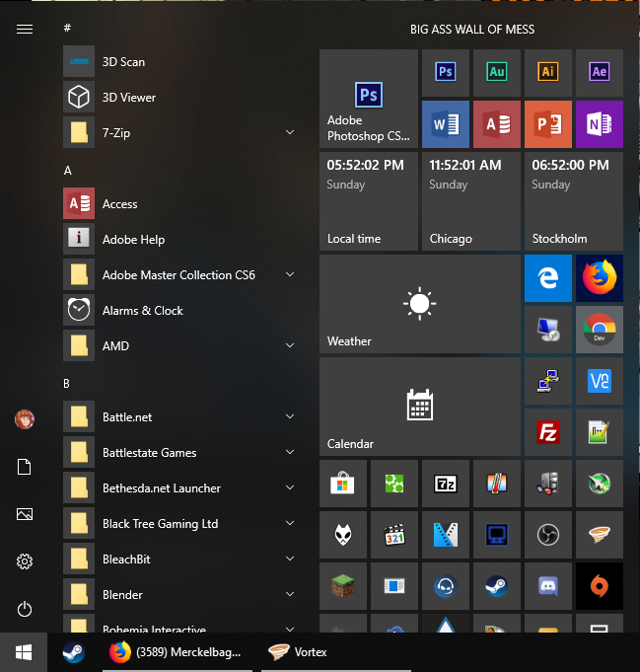Open the Chicago clock tile

[x=471, y=201]
